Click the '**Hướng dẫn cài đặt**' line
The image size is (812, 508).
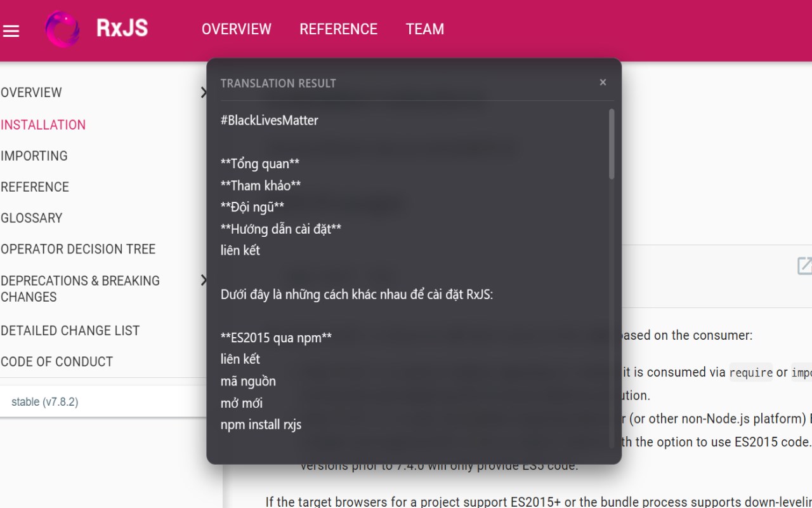tap(281, 229)
